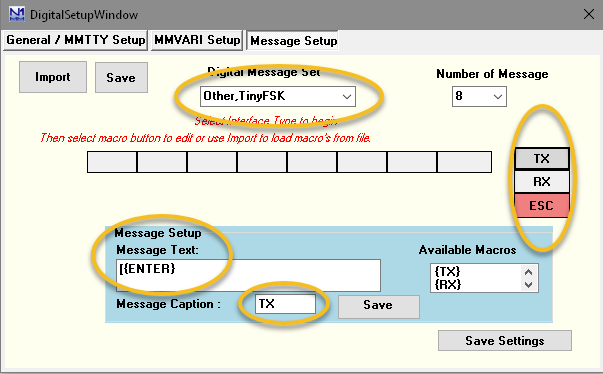603x374 pixels.
Task: Choose {RX} in Available Macros list
Action: [x=448, y=284]
